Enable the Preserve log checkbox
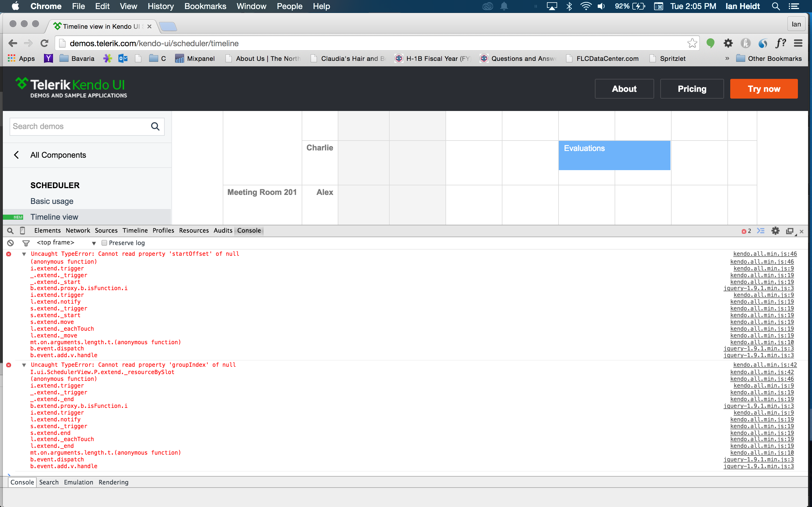 (x=104, y=243)
